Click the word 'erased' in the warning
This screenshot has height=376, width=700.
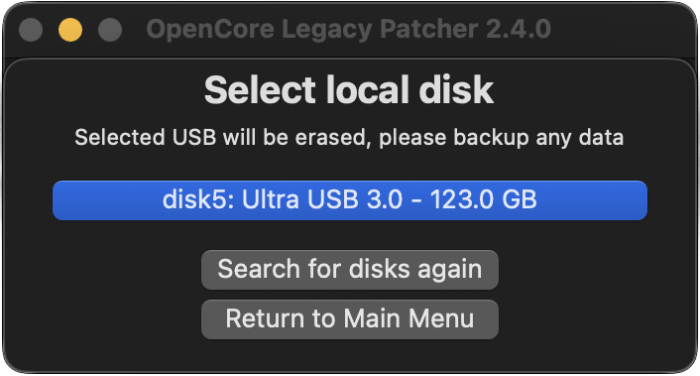pos(333,138)
